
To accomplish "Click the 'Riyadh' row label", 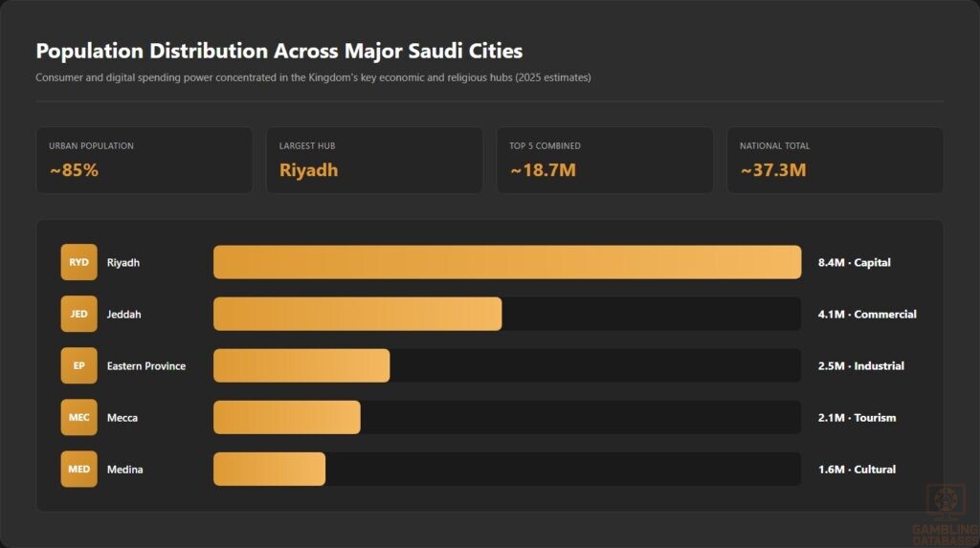I will (123, 262).
